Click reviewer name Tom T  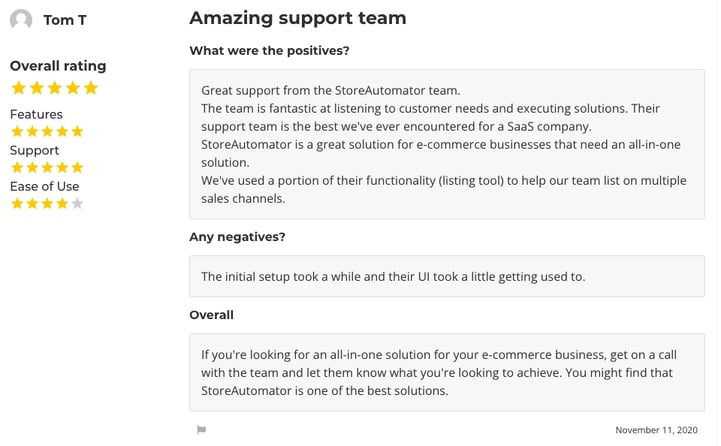pyautogui.click(x=65, y=20)
